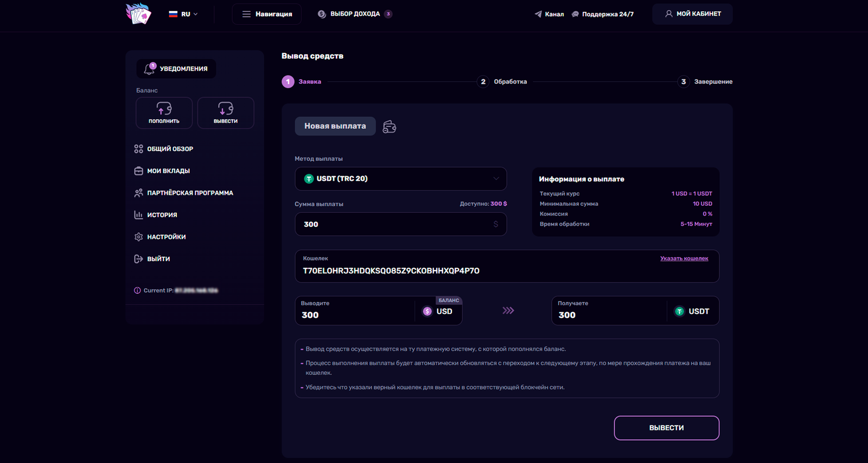Open the USDT (TRC 20) payment method dropdown
The height and width of the screenshot is (463, 868).
[400, 179]
